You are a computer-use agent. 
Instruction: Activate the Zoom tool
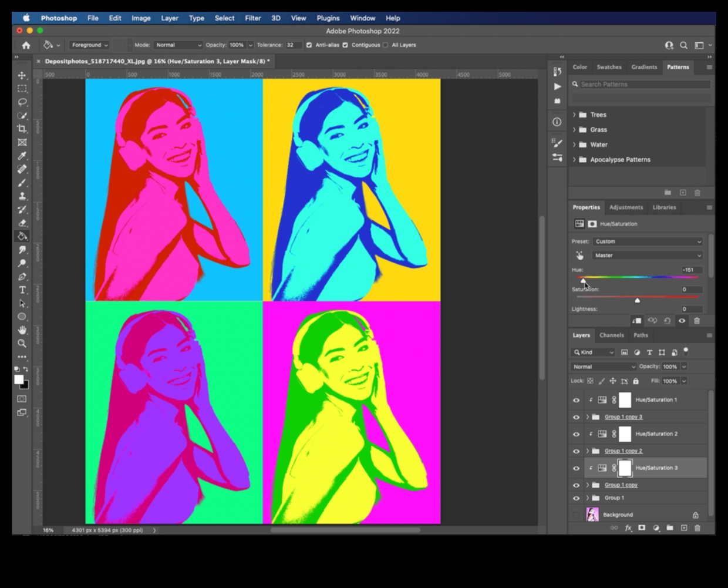tap(22, 343)
